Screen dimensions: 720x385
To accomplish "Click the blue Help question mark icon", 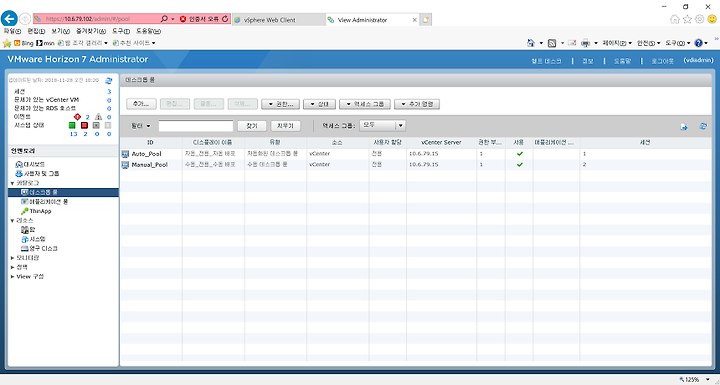I will pos(698,43).
